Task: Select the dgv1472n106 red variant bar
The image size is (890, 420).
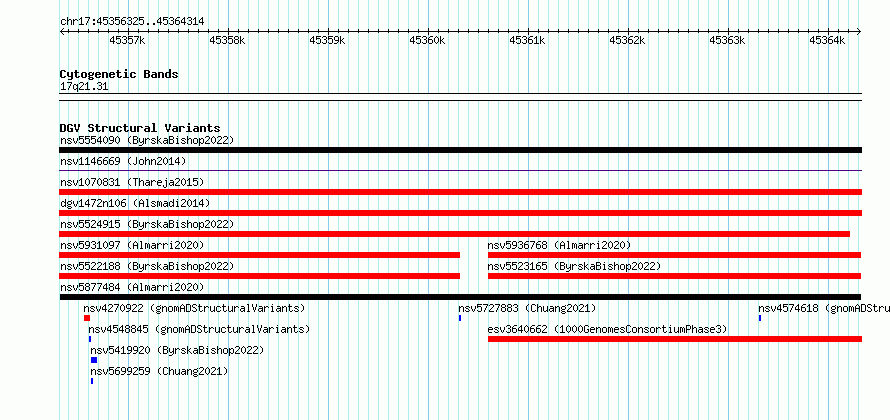Action: pos(460,213)
